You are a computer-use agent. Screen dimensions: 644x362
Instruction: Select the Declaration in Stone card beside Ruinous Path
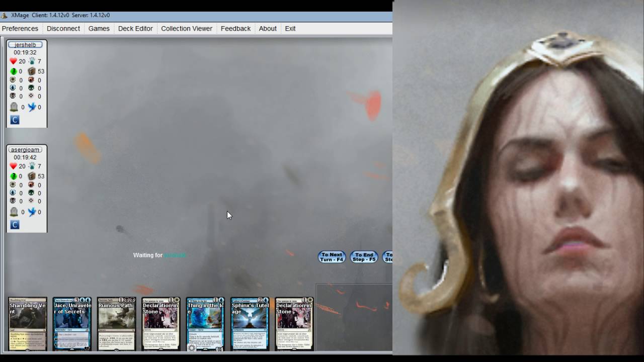point(161,324)
